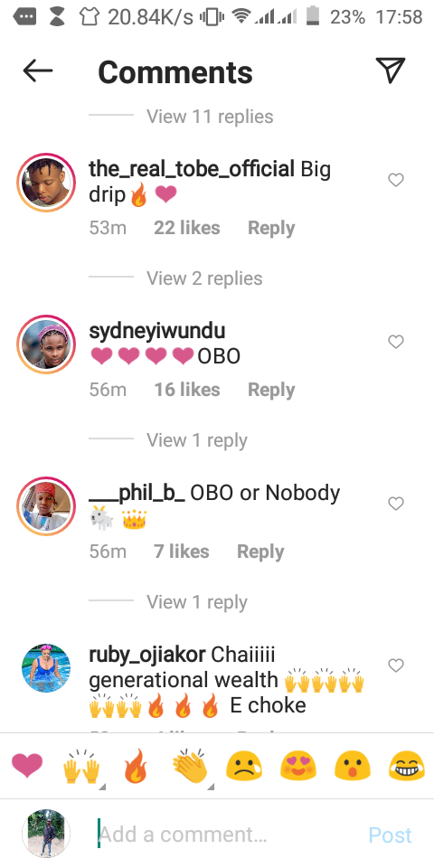
Task: Open direct share paper plane icon
Action: [x=391, y=71]
